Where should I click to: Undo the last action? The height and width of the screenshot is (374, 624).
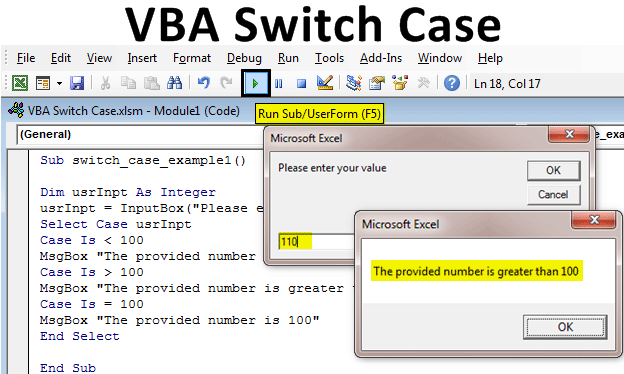[x=203, y=83]
